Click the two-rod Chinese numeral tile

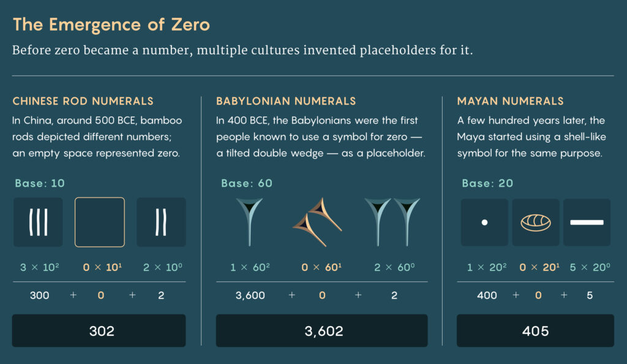coord(161,222)
